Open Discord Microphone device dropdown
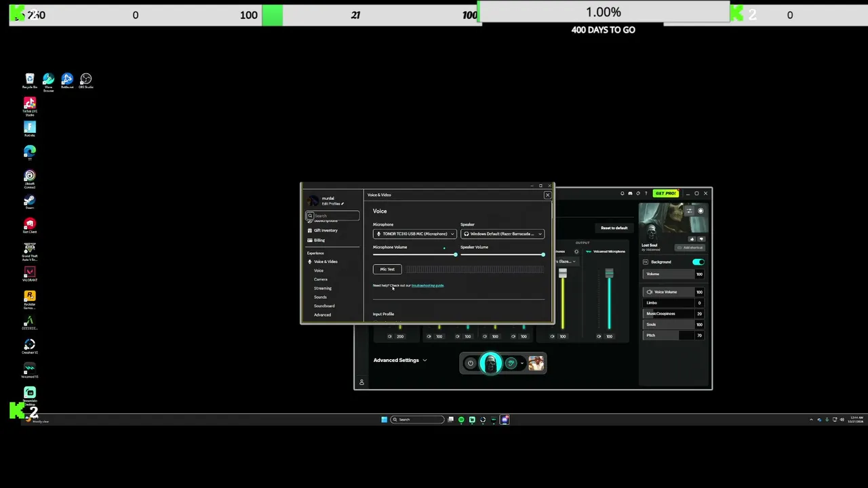Screen dimensions: 868x488 [414, 234]
